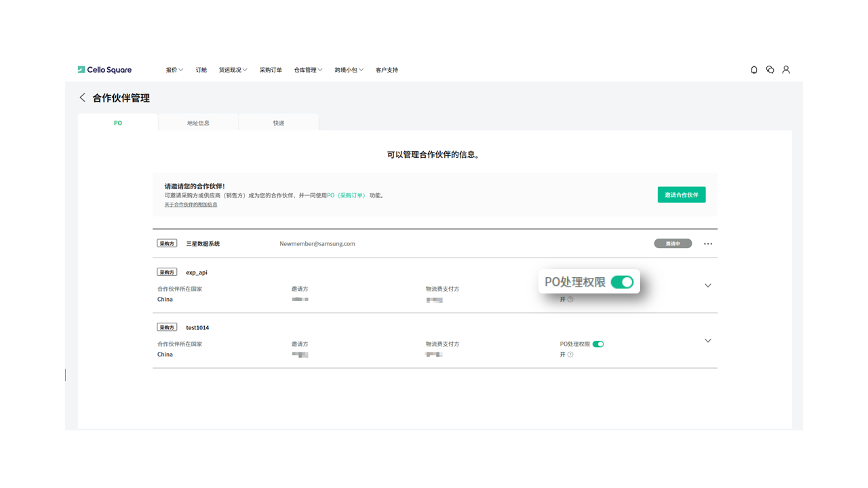Open 采购订单 in the top navigation

click(x=271, y=70)
